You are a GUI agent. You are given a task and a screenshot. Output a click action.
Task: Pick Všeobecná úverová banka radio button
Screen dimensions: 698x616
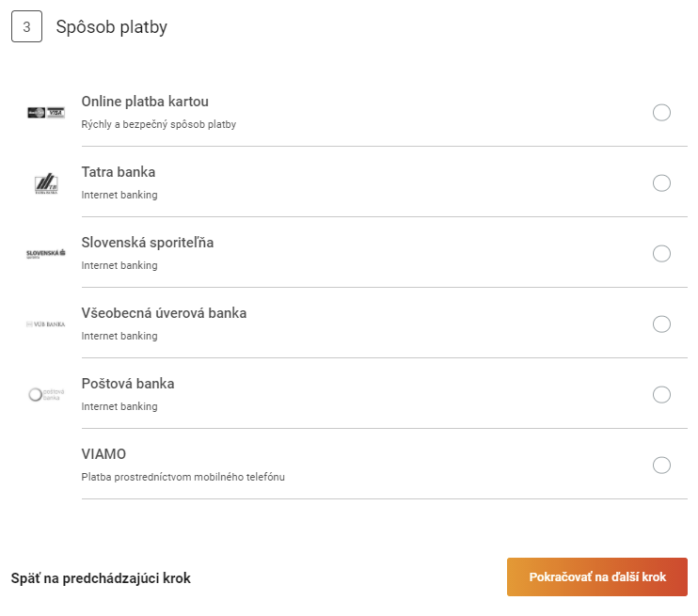(661, 324)
